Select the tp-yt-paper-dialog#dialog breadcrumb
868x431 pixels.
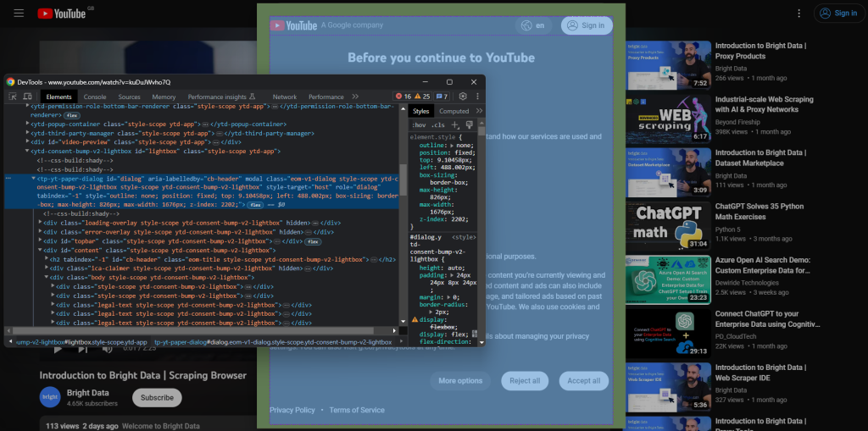point(272,342)
